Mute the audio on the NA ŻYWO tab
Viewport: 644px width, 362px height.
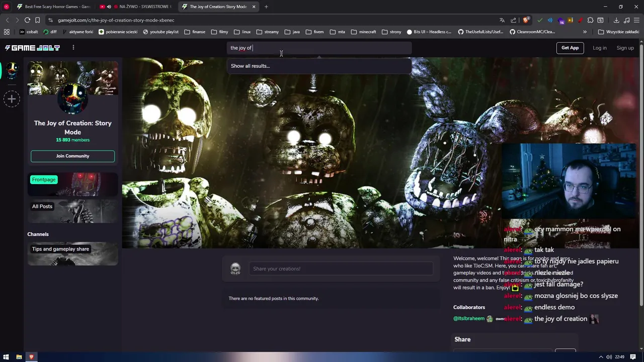[x=109, y=7]
